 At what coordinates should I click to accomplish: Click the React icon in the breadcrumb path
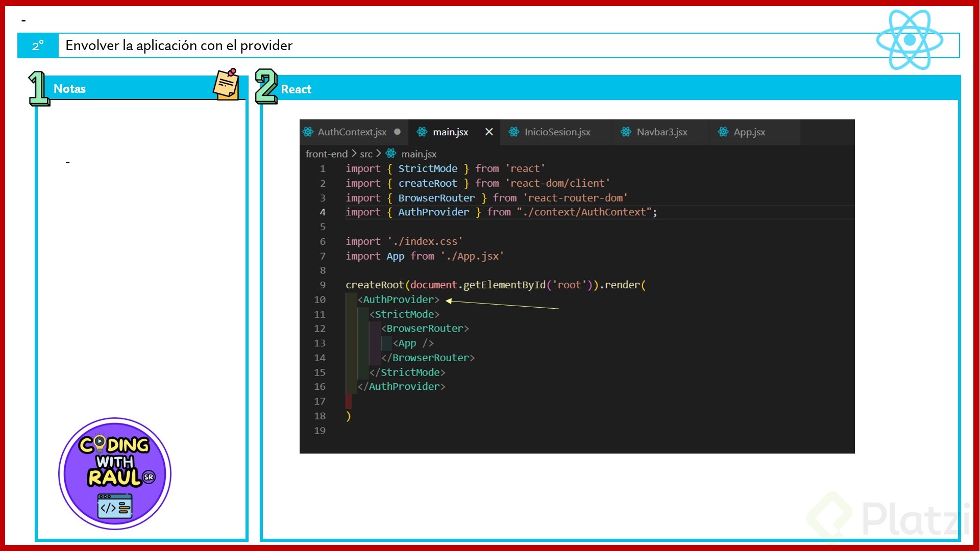point(391,154)
